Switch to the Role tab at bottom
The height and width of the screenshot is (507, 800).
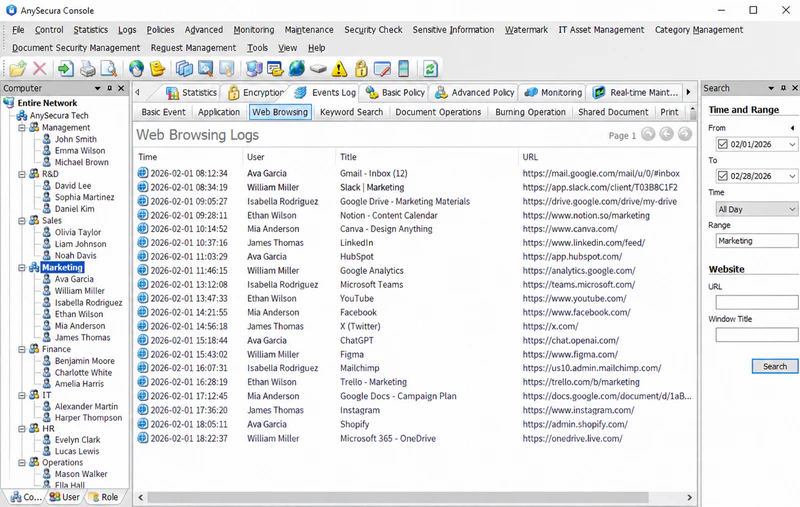pyautogui.click(x=104, y=497)
